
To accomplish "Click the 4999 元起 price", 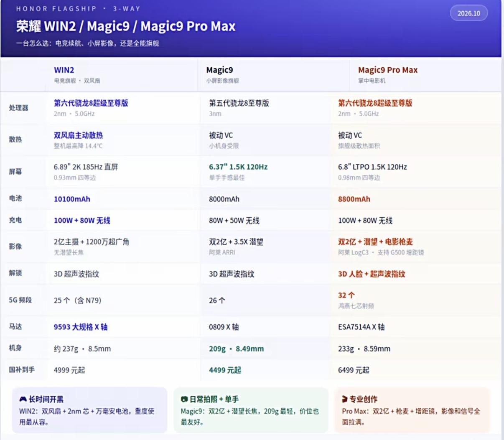I will coord(69,370).
